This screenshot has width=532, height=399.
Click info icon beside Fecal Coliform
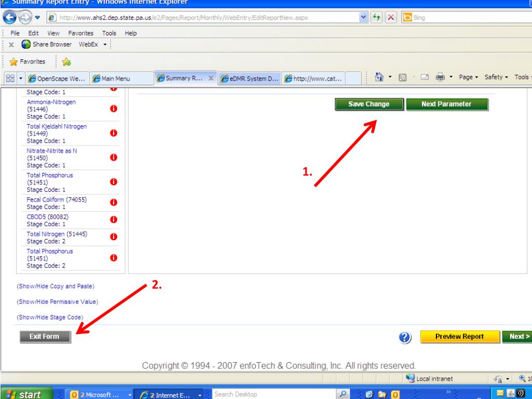coord(114,202)
